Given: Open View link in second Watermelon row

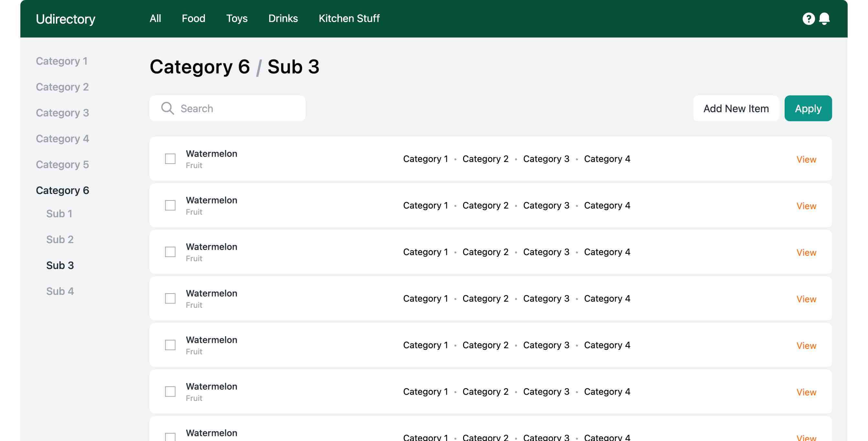Looking at the screenshot, I should click(x=806, y=206).
